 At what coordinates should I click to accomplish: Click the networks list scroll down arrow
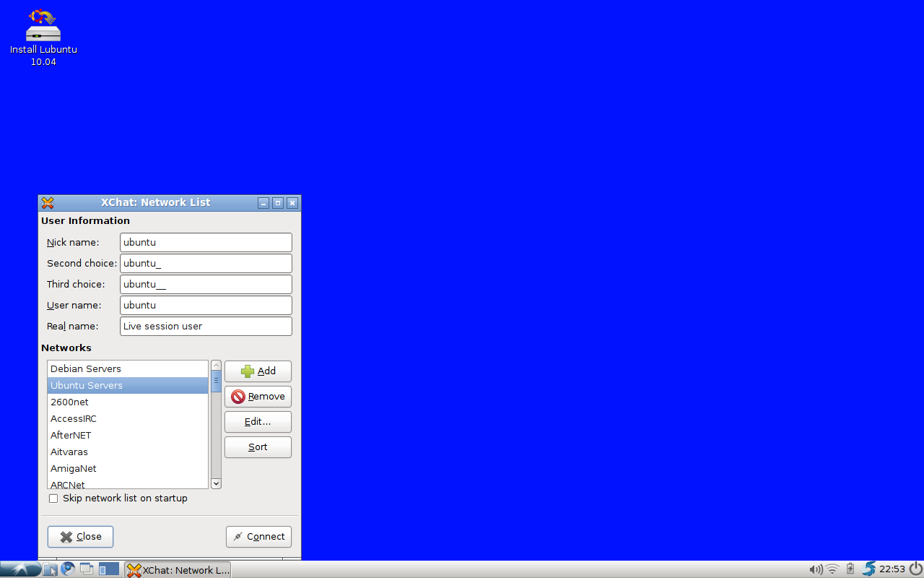[x=216, y=483]
